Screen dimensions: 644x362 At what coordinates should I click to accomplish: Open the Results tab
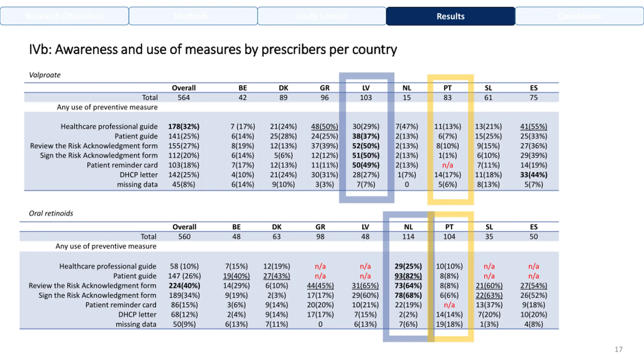pos(451,16)
